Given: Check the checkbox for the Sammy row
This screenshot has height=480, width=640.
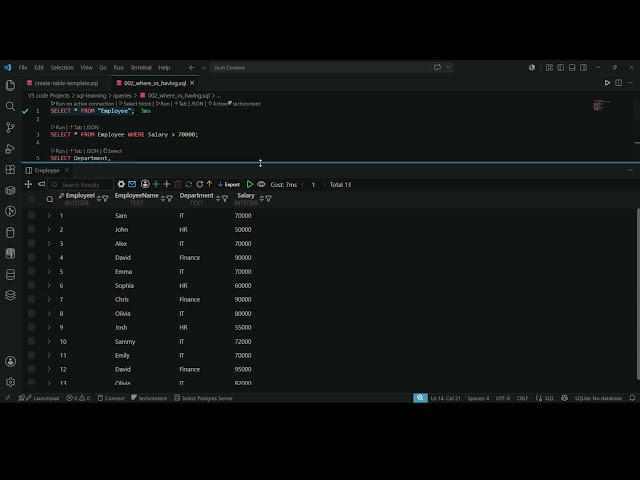Looking at the screenshot, I should (31, 341).
